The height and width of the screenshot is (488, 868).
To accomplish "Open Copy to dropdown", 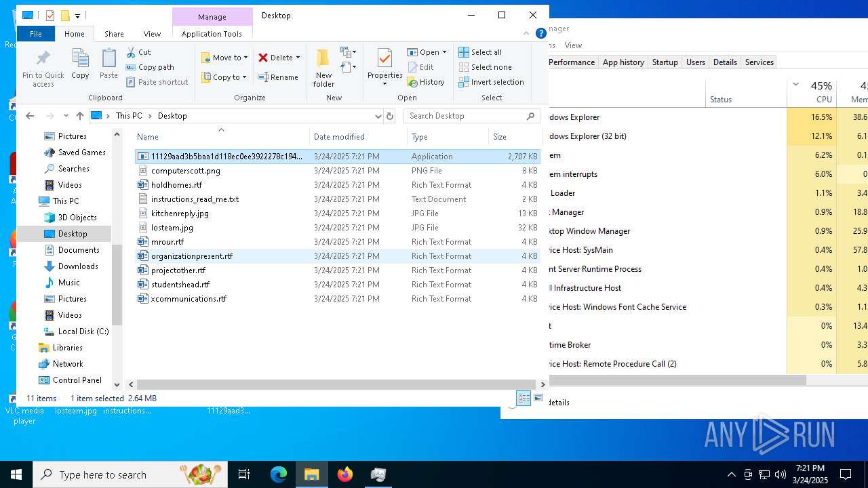I will 224,77.
